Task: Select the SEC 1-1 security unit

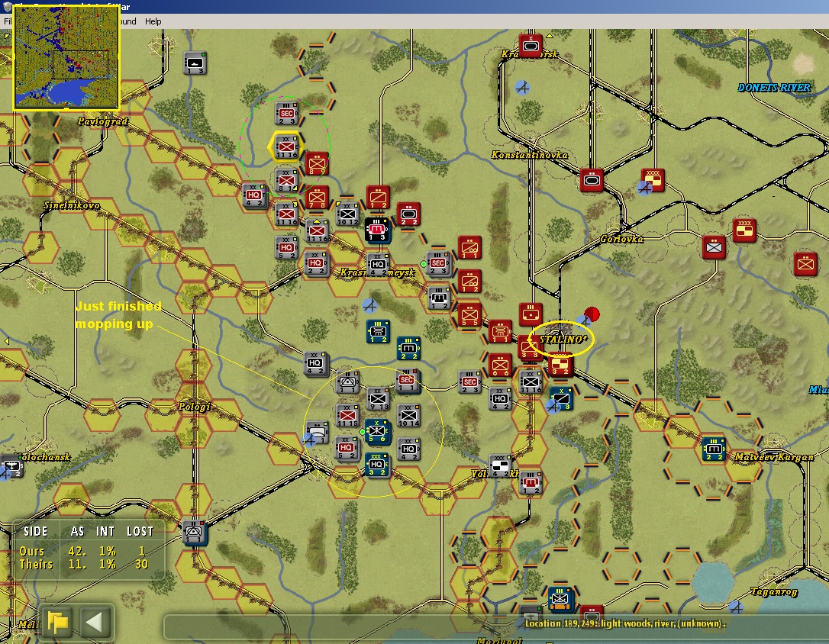Action: [408, 382]
